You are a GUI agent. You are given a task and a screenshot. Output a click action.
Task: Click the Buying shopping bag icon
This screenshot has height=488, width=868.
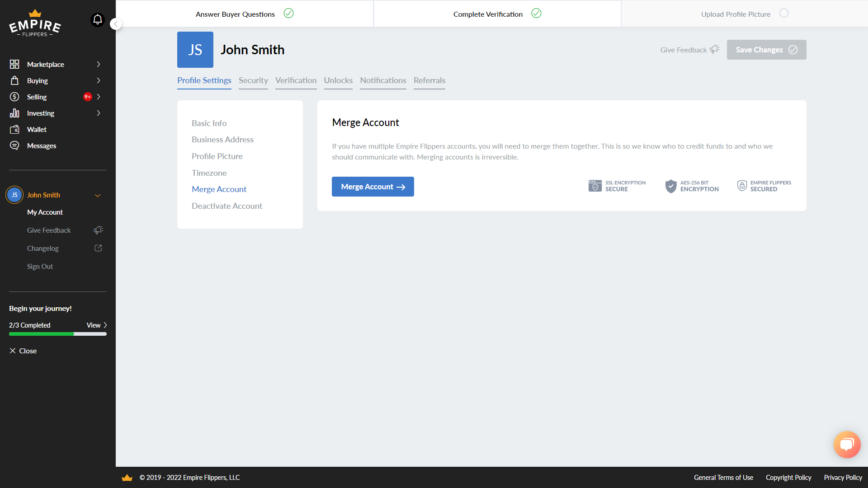pos(14,80)
